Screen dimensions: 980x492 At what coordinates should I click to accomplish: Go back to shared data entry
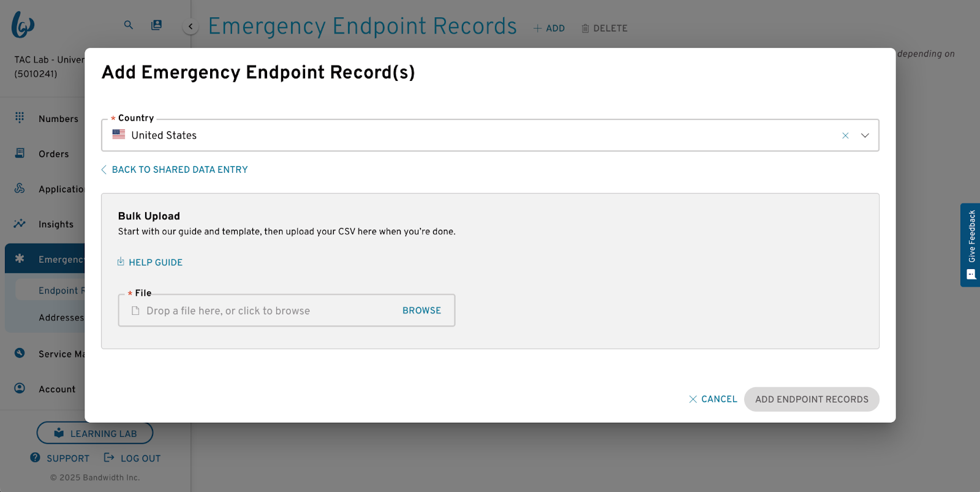point(175,170)
